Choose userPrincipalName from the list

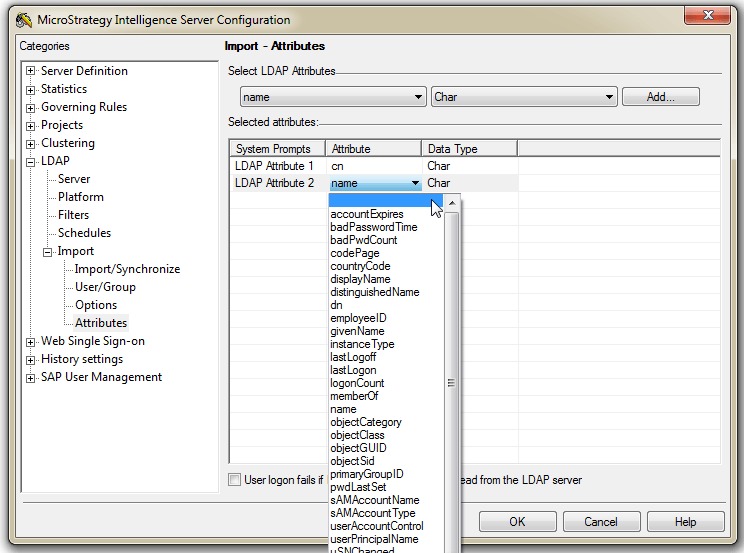coord(374,539)
